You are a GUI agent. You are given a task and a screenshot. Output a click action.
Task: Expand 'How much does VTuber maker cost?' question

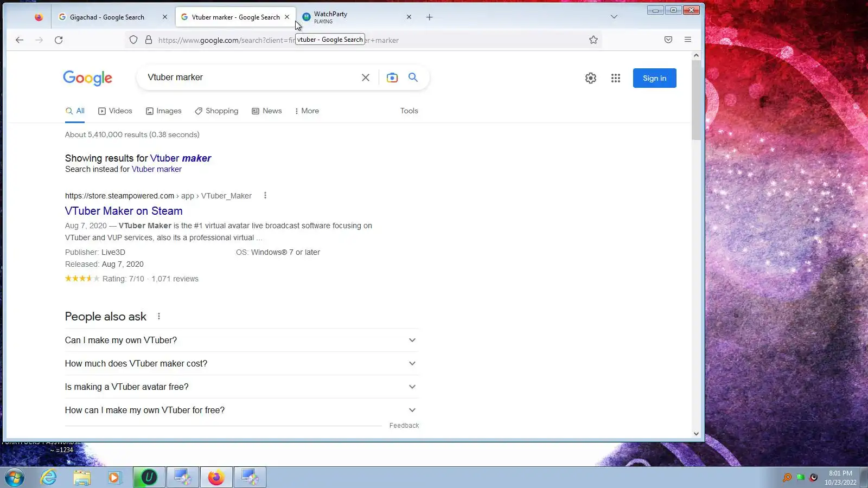pos(241,363)
